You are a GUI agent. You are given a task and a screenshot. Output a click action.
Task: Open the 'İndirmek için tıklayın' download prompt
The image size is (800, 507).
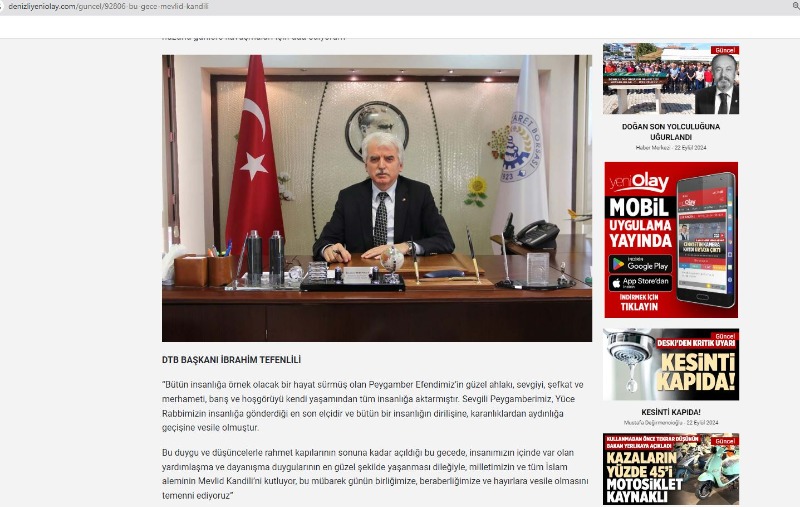pos(640,303)
